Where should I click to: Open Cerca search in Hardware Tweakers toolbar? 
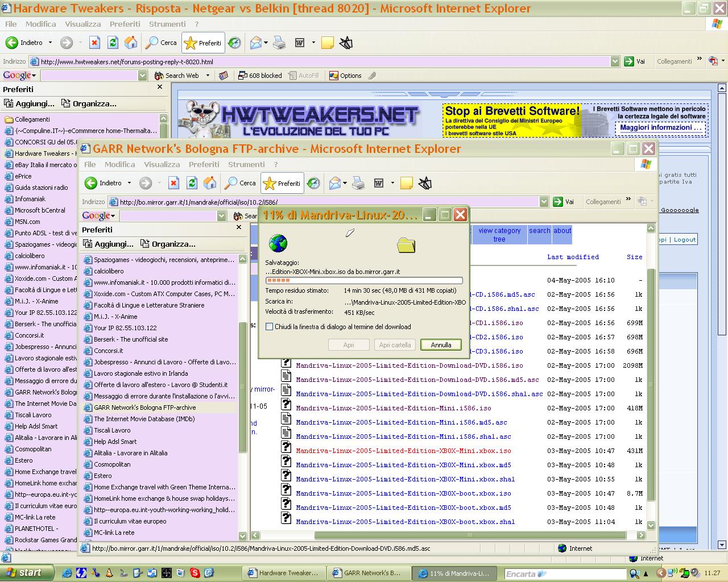pos(162,43)
